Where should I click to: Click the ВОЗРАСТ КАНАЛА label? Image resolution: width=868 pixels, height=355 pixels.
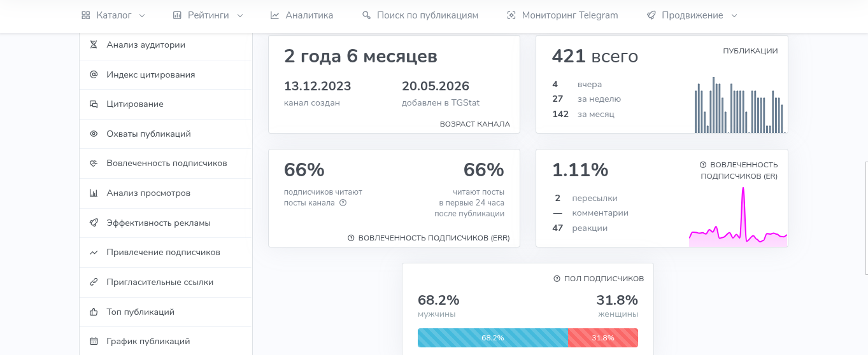(x=475, y=124)
